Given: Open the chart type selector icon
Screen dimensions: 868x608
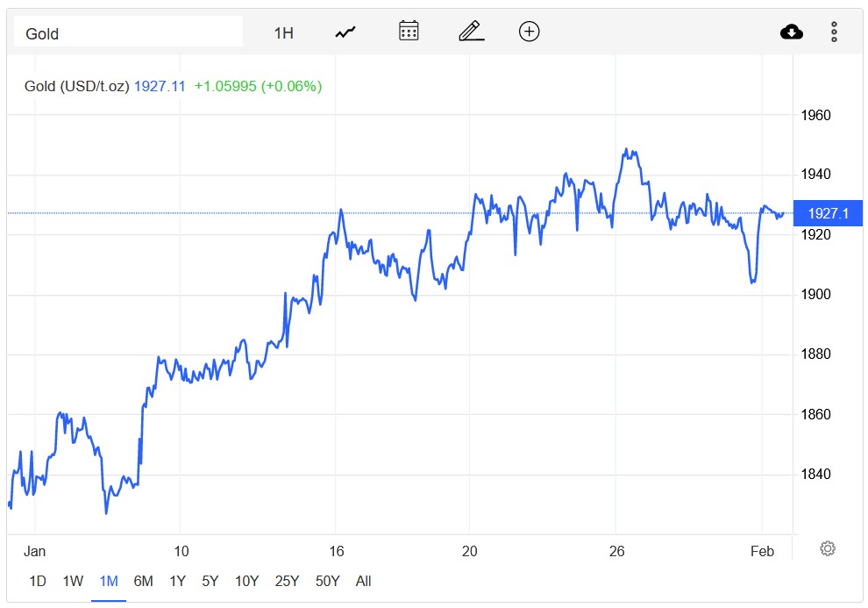Looking at the screenshot, I should pyautogui.click(x=344, y=31).
